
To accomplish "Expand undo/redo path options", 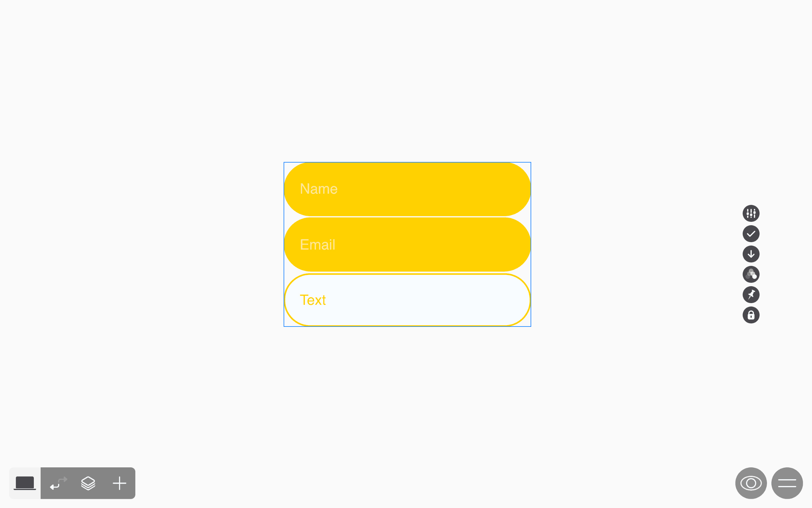I will point(56,483).
